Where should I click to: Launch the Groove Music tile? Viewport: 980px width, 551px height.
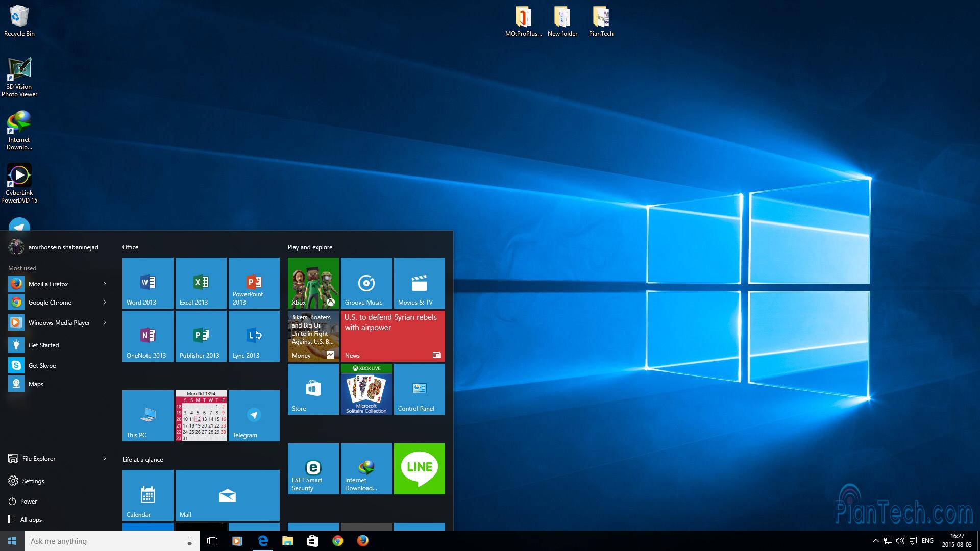click(x=366, y=283)
